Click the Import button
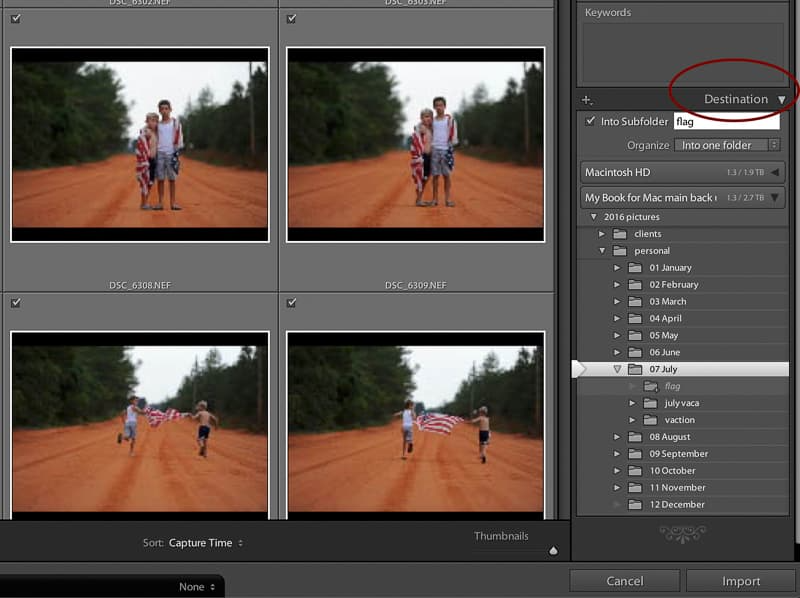 click(x=741, y=580)
